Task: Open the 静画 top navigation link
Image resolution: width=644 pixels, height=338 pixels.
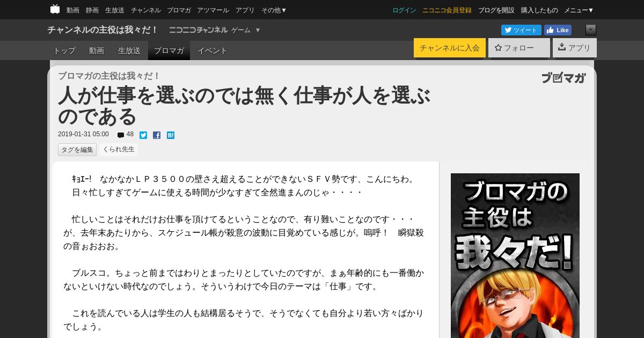Action: (x=92, y=10)
